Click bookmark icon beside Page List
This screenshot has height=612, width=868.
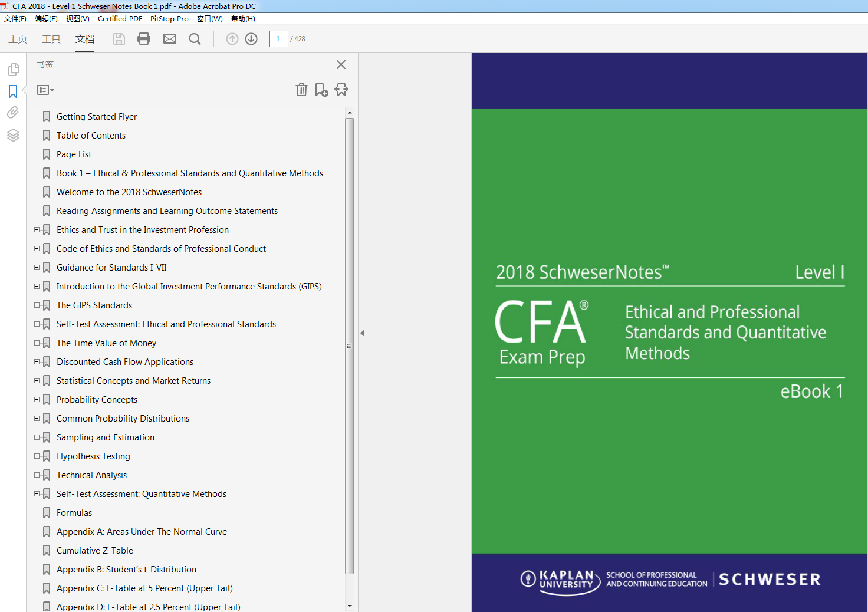(47, 154)
